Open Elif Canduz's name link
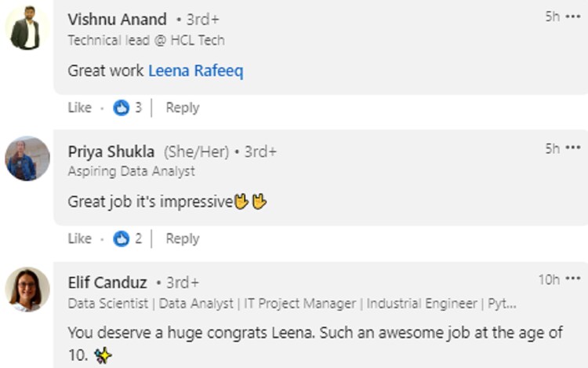This screenshot has height=368, width=588. [107, 282]
